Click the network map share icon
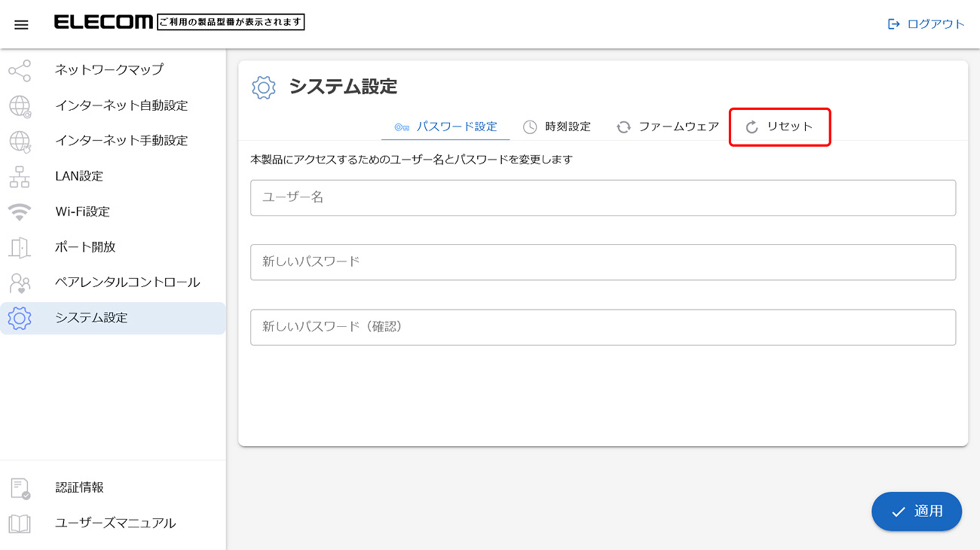 tap(20, 70)
